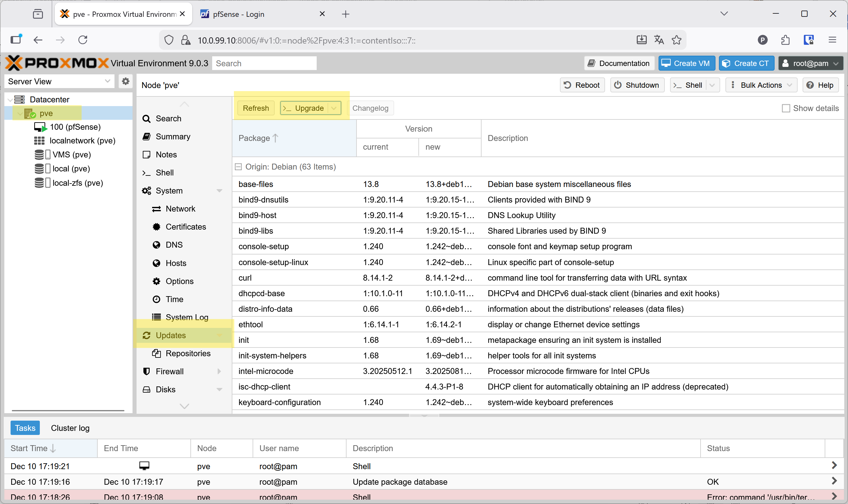The width and height of the screenshot is (848, 504).
Task: Enable the Show details checkbox
Action: [786, 108]
